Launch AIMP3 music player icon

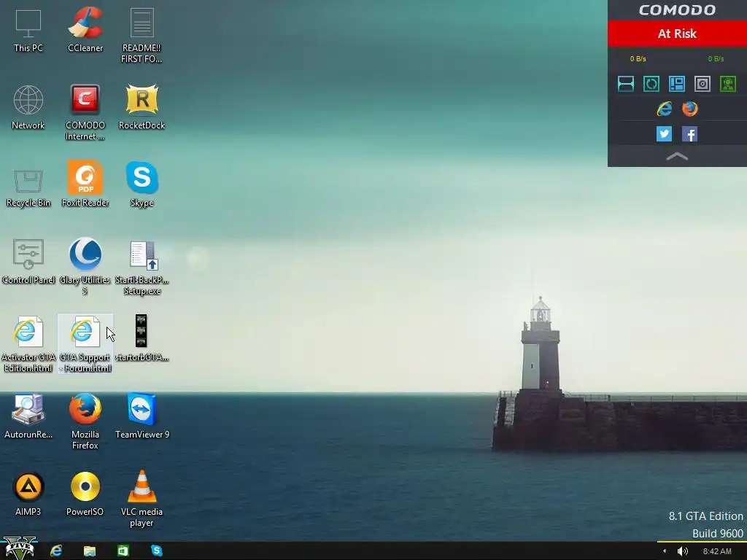tap(28, 494)
